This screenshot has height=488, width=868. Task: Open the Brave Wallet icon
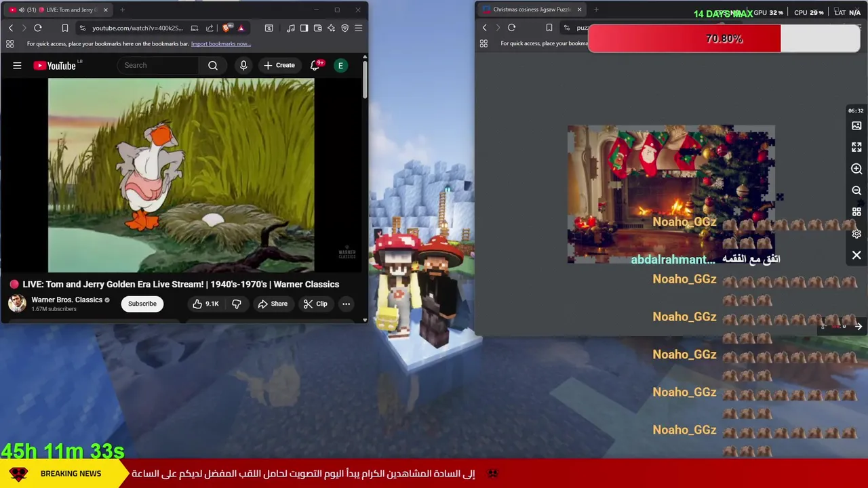(317, 28)
